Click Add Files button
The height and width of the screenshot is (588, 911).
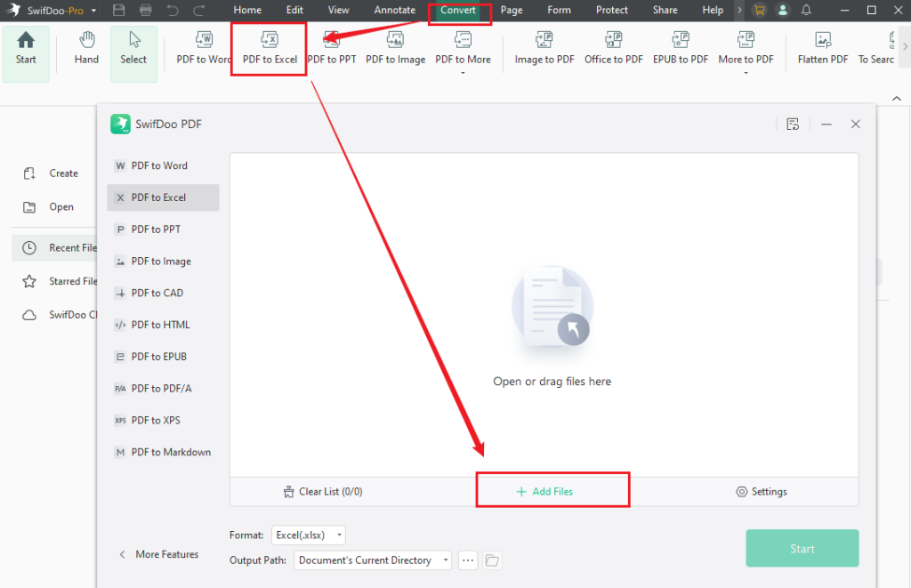pos(545,492)
